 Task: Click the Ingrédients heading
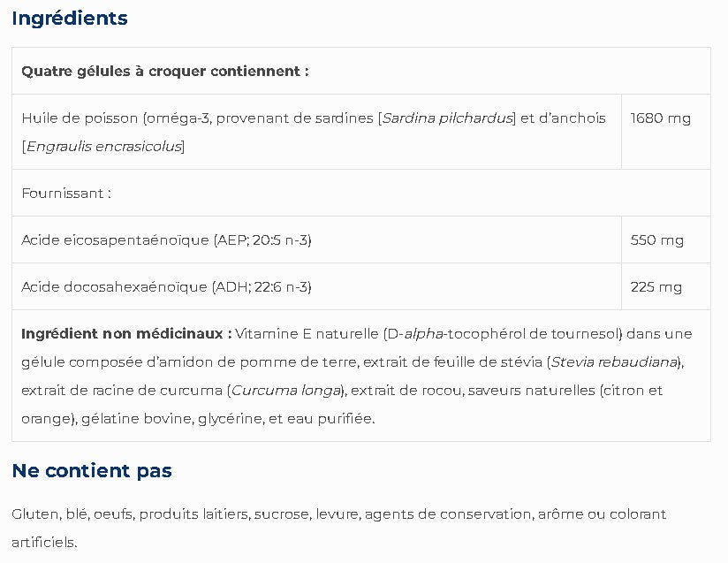pos(70,19)
